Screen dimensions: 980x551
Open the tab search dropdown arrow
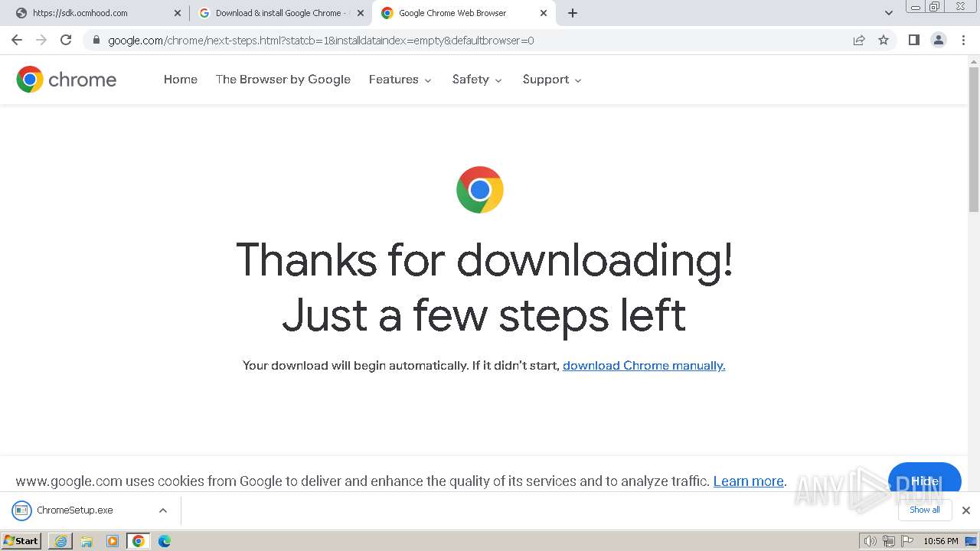(889, 13)
